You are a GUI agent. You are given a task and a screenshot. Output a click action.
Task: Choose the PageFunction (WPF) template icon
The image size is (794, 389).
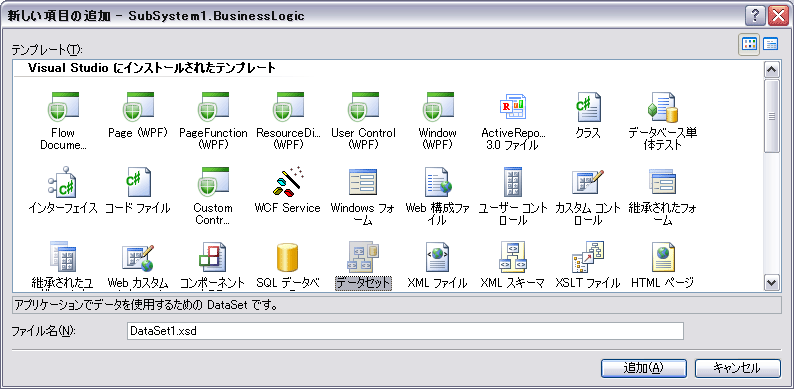[213, 106]
